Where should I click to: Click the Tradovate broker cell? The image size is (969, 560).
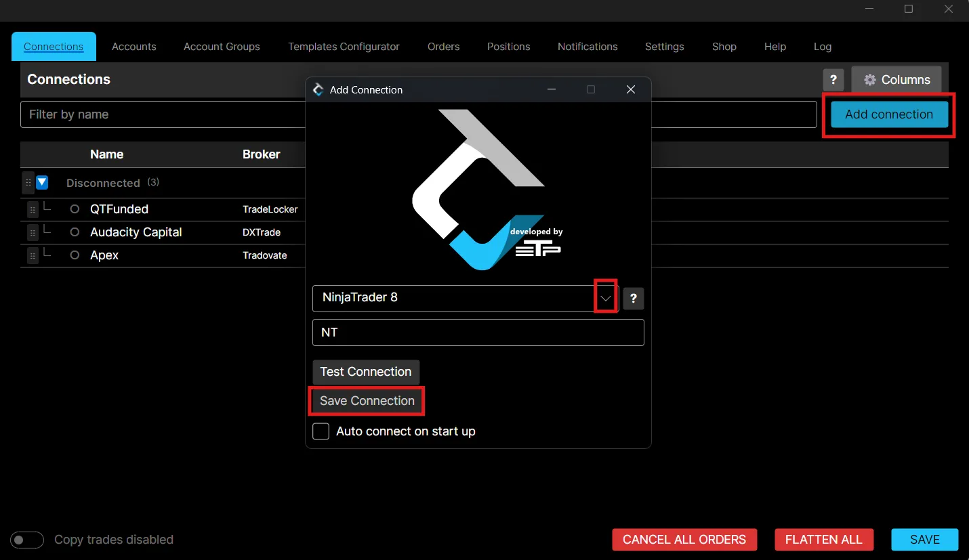[x=265, y=255]
